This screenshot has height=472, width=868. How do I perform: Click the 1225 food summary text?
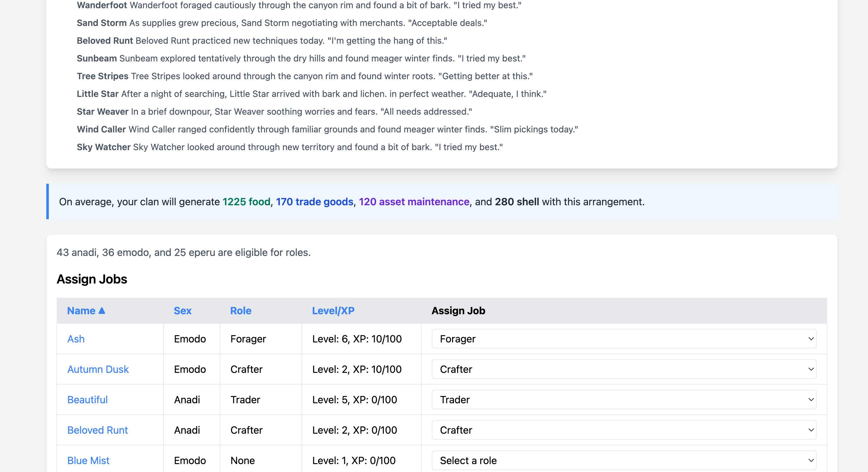click(246, 201)
